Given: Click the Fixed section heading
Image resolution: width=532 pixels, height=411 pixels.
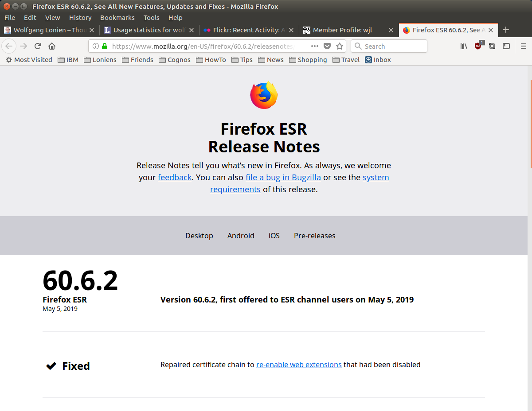Looking at the screenshot, I should coord(76,366).
